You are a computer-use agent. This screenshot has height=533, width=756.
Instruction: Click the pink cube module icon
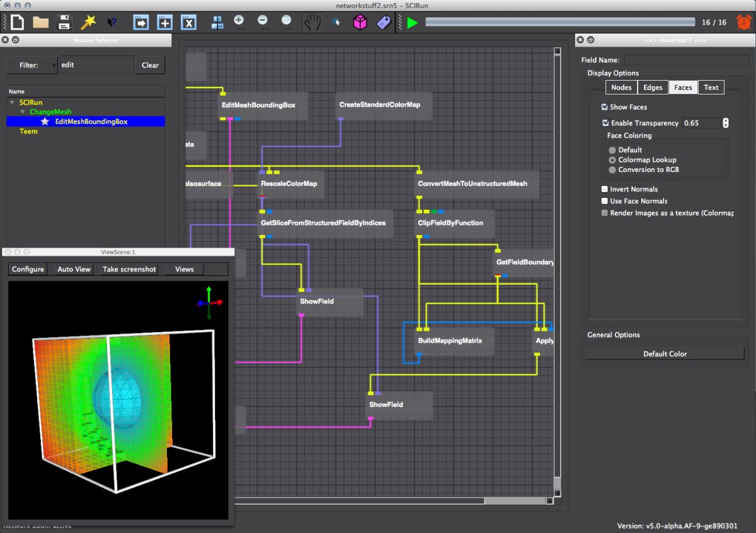point(360,23)
